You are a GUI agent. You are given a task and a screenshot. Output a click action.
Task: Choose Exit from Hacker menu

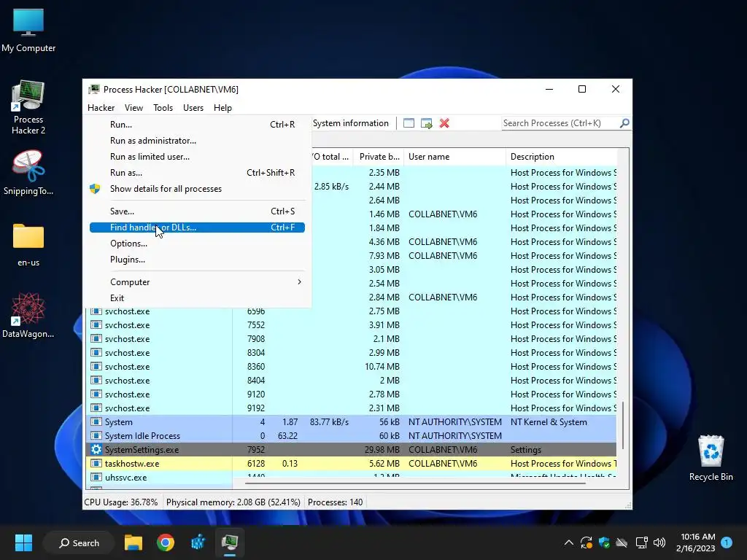197,298
